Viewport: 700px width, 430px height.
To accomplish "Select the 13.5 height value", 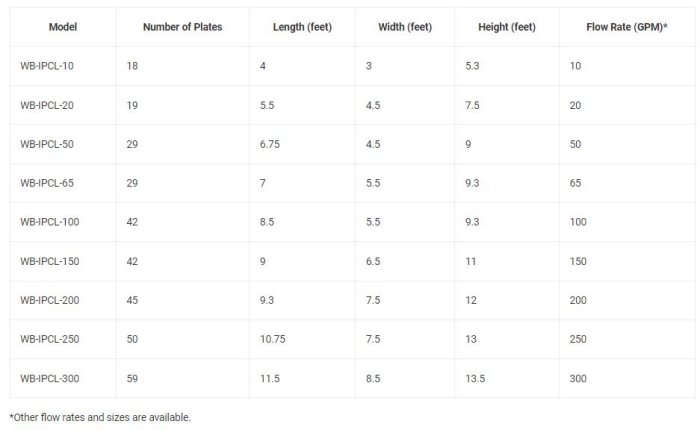I will click(x=475, y=378).
